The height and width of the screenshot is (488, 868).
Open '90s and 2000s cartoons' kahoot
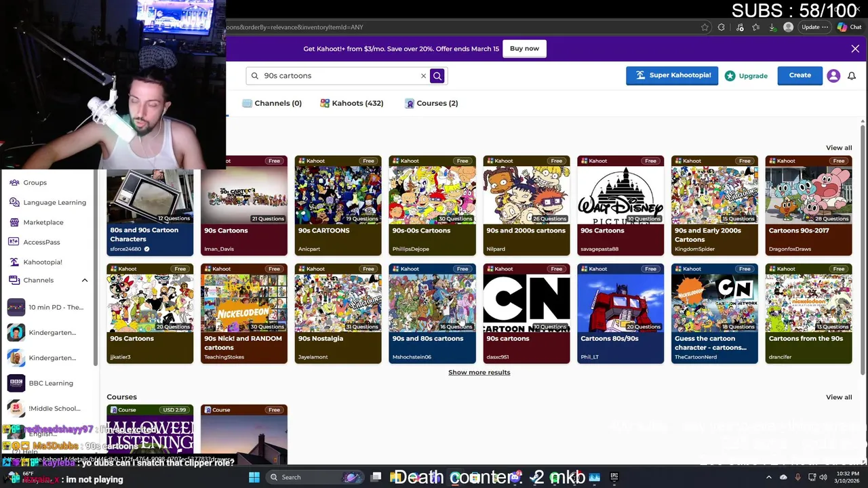tap(527, 206)
